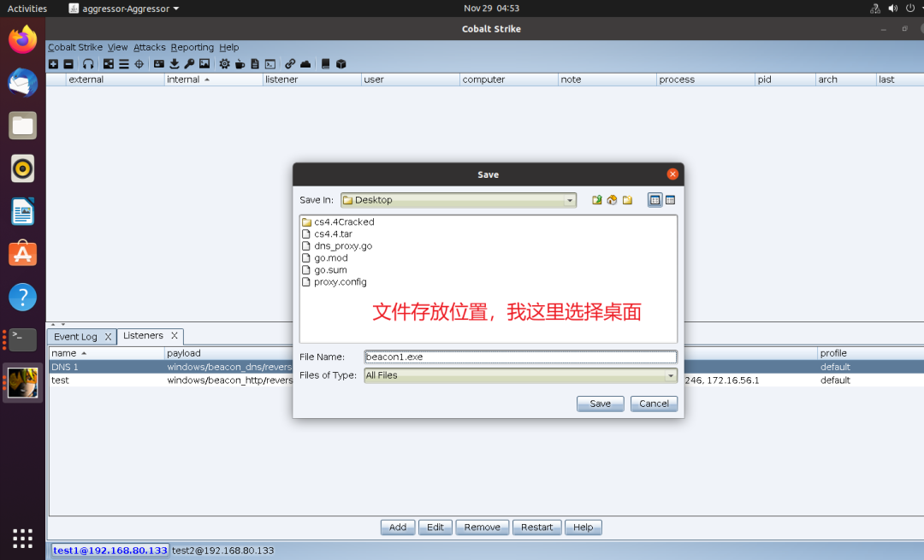924x560 pixels.
Task: Switch to test1@192.168.80.133 server connection
Action: pos(110,551)
